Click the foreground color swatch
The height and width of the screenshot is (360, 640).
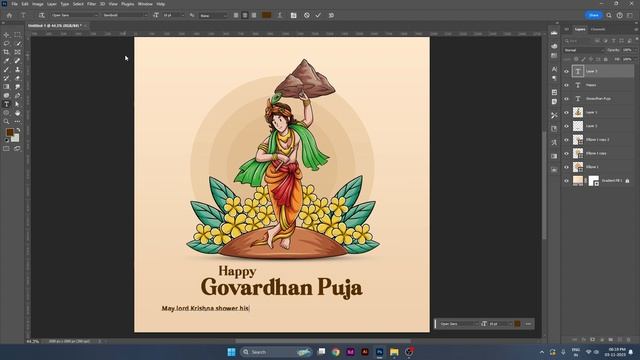pyautogui.click(x=9, y=132)
